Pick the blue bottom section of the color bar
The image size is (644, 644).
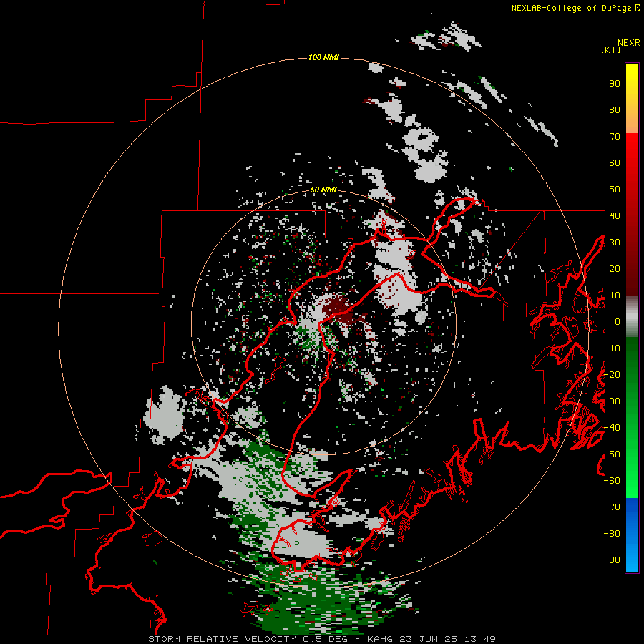point(632,535)
